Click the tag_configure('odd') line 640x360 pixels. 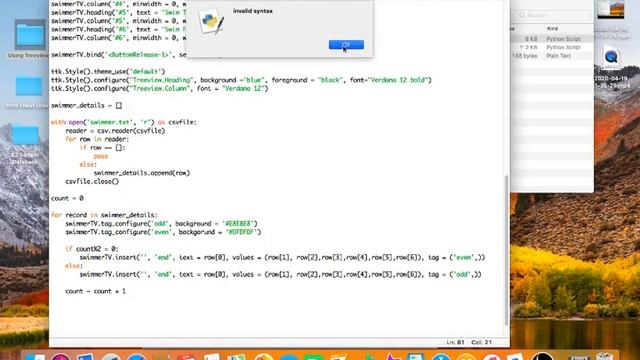pyautogui.click(x=161, y=224)
